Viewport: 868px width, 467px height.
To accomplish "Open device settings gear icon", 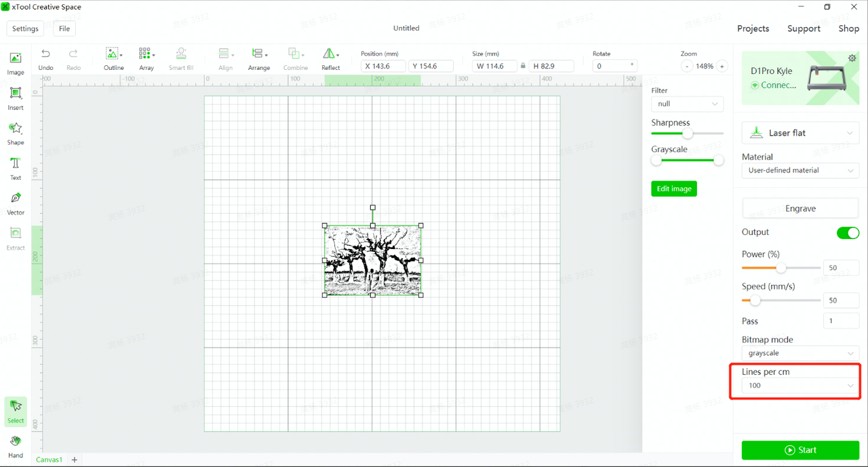I will coord(852,58).
